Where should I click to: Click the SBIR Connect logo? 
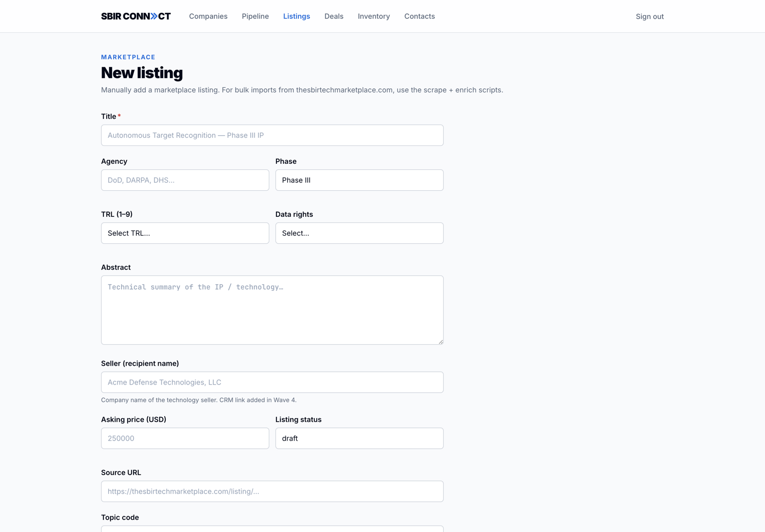click(x=136, y=16)
